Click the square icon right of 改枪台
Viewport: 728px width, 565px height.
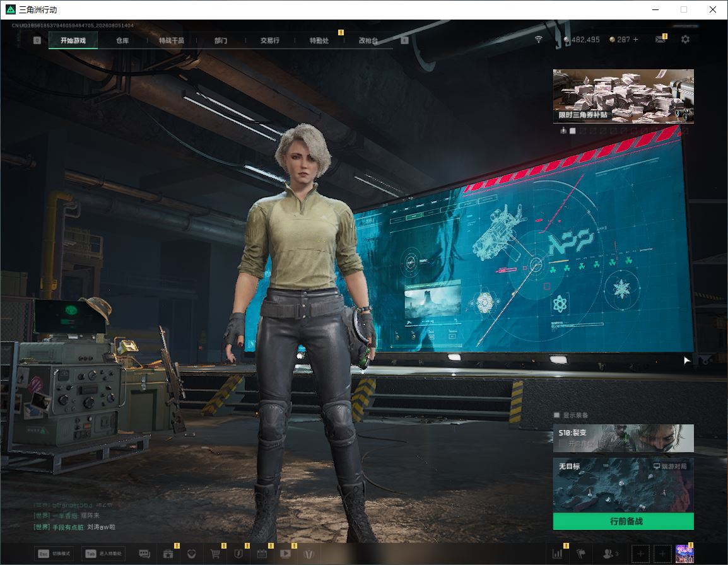(x=404, y=40)
